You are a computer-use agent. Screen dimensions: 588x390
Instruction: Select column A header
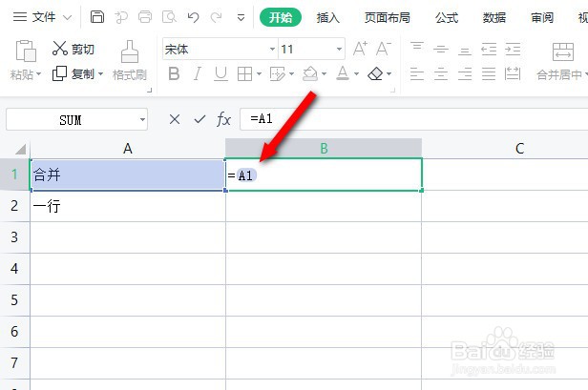tap(128, 149)
